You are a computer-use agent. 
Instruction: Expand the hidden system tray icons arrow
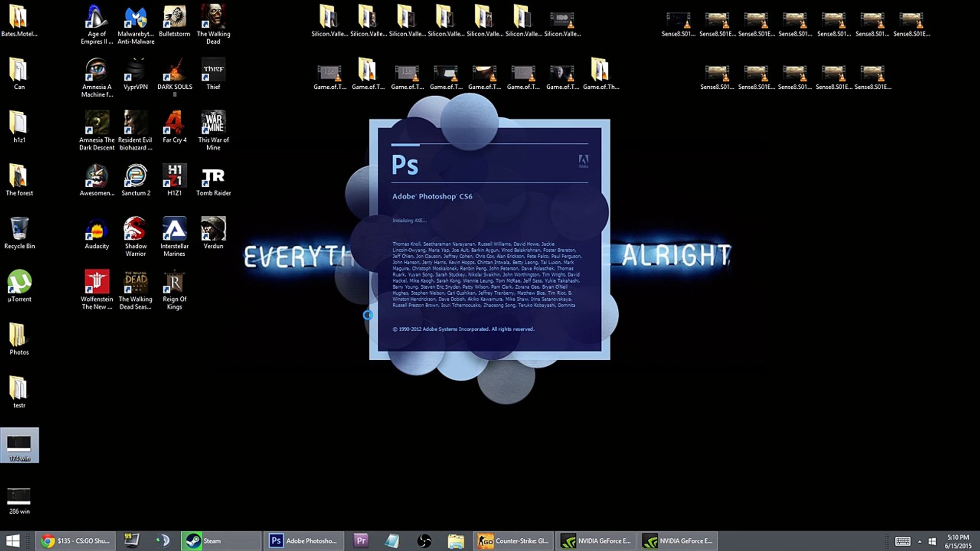click(x=920, y=541)
